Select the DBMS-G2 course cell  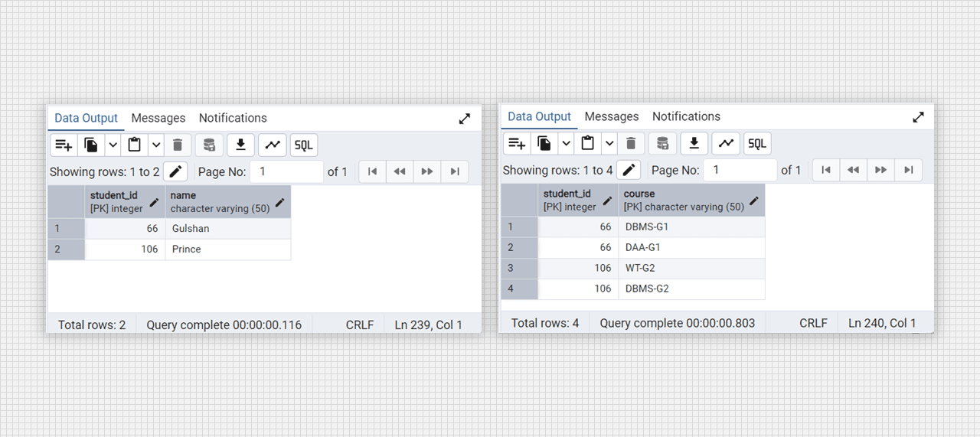tap(691, 289)
